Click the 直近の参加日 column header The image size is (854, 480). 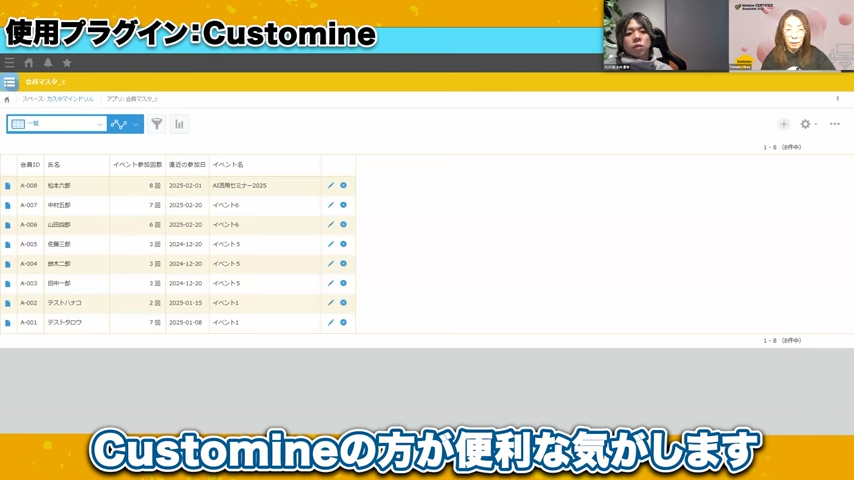[x=187, y=165]
